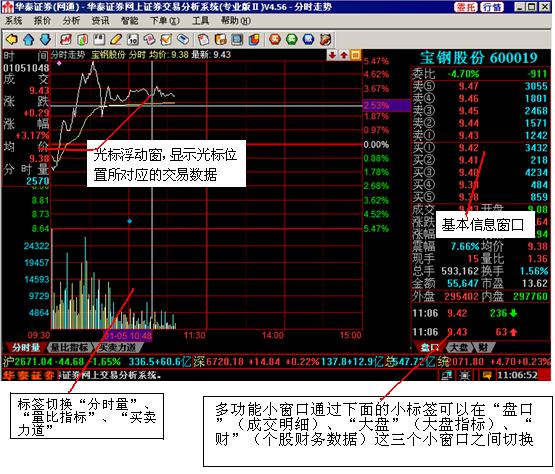Switch to the 买卖力道 tab
This screenshot has width=555, height=474.
(117, 347)
